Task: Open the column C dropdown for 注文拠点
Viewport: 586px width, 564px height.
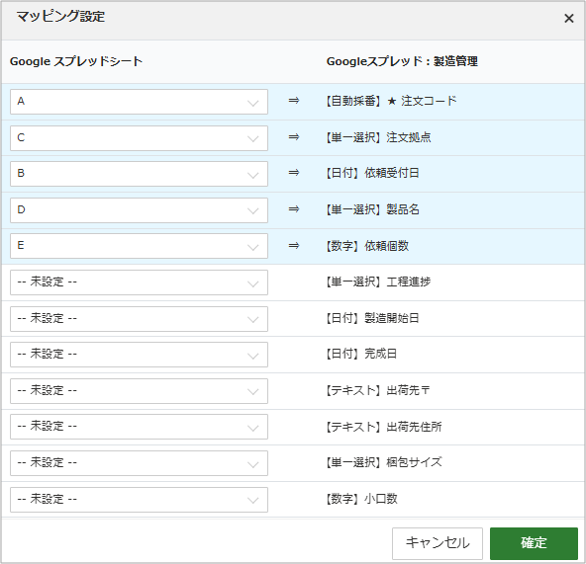Action: [139, 138]
